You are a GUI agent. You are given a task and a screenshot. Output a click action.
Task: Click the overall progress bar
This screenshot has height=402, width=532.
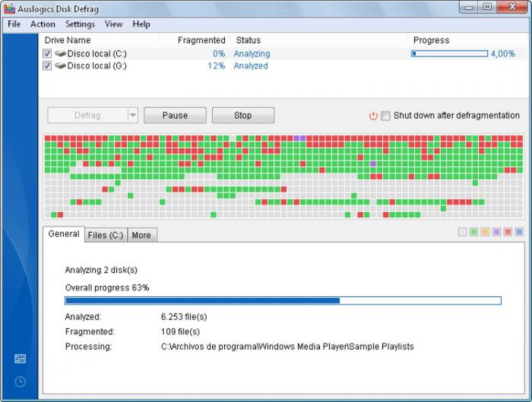[x=283, y=300]
